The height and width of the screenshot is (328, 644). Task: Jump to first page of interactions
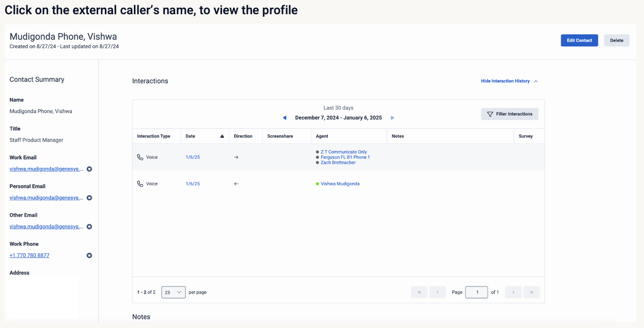(419, 292)
